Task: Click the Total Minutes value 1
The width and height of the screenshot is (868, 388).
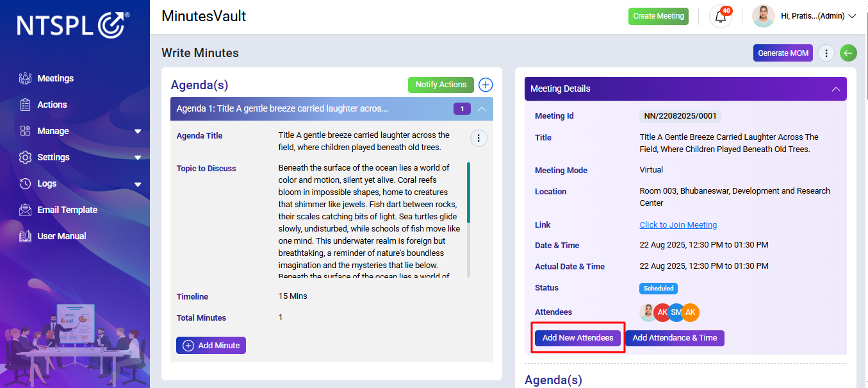Action: coord(281,317)
